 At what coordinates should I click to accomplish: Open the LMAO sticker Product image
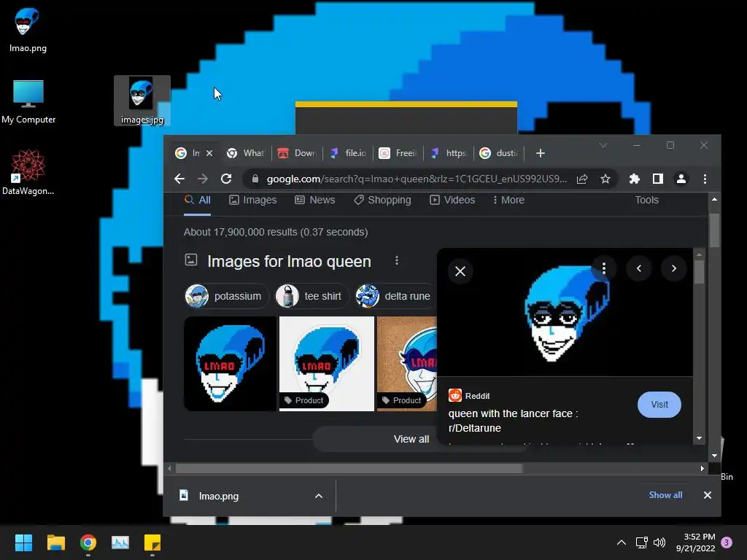pyautogui.click(x=327, y=364)
